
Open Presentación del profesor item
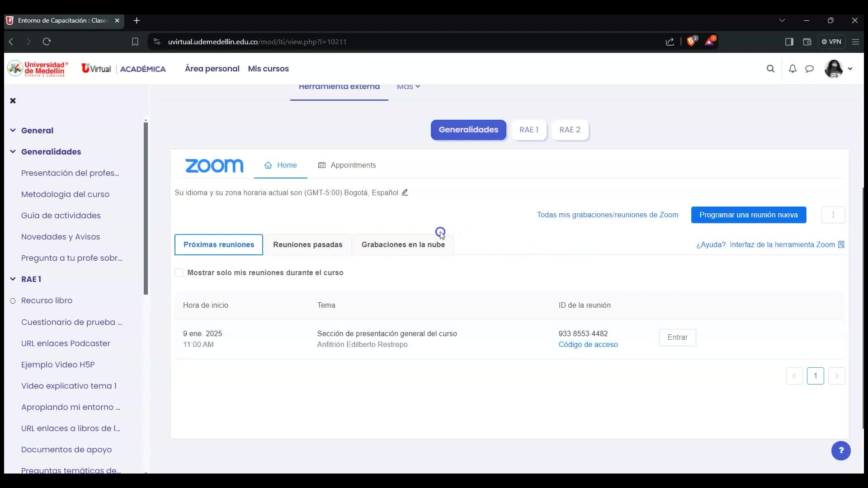click(x=70, y=173)
